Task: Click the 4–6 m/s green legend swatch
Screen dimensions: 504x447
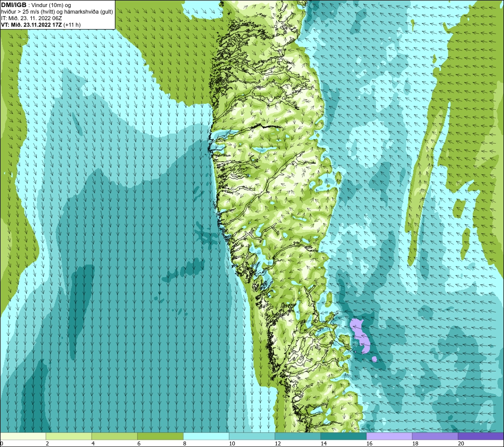Action: [114, 436]
